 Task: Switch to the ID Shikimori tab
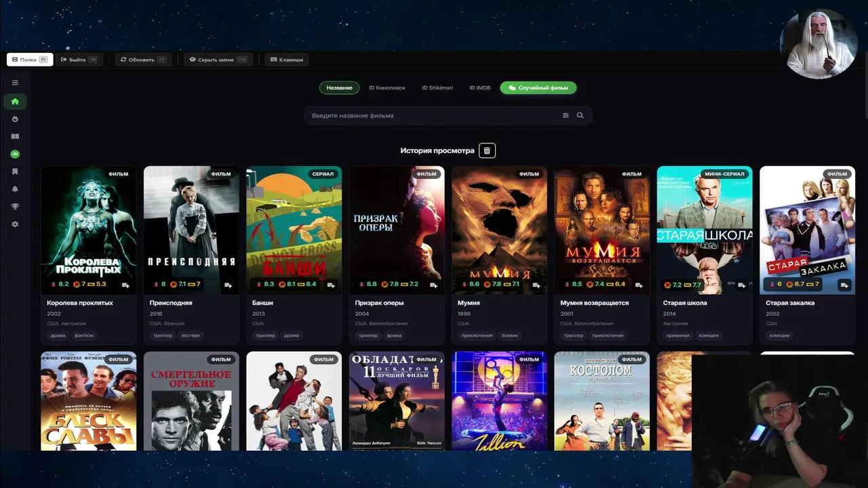click(x=437, y=87)
